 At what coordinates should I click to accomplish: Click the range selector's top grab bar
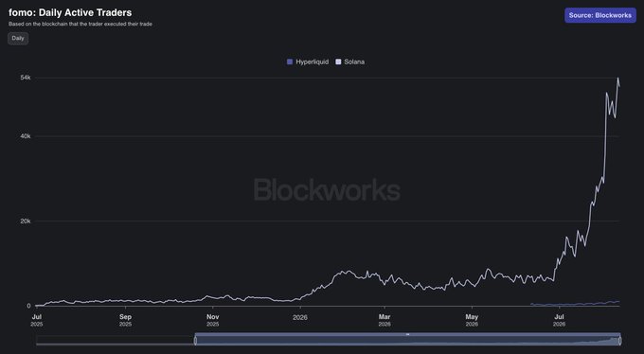[x=407, y=334]
